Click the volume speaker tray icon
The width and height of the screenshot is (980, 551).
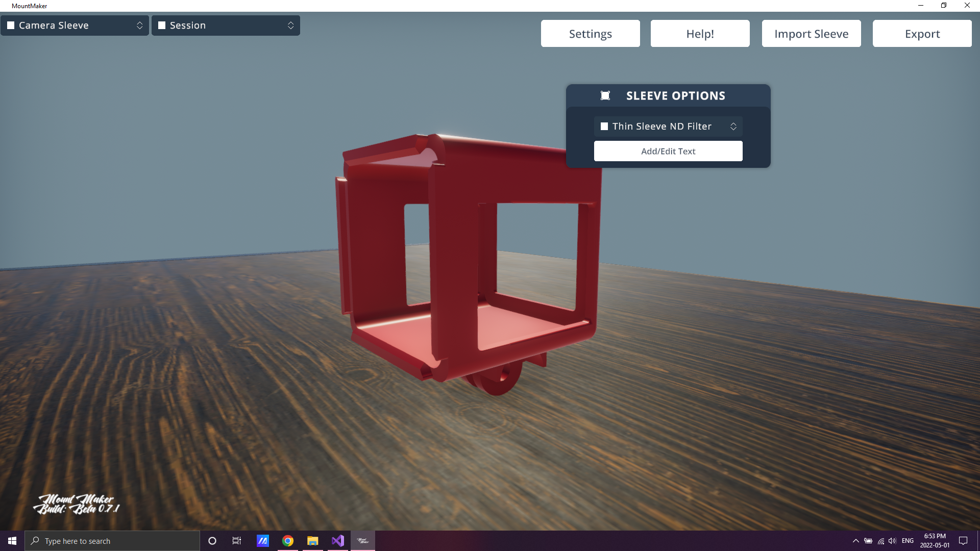point(892,541)
